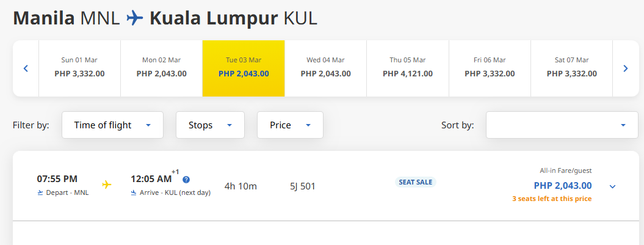The image size is (644, 245).
Task: Click the Arrive - KUL landing icon
Action: tap(134, 192)
